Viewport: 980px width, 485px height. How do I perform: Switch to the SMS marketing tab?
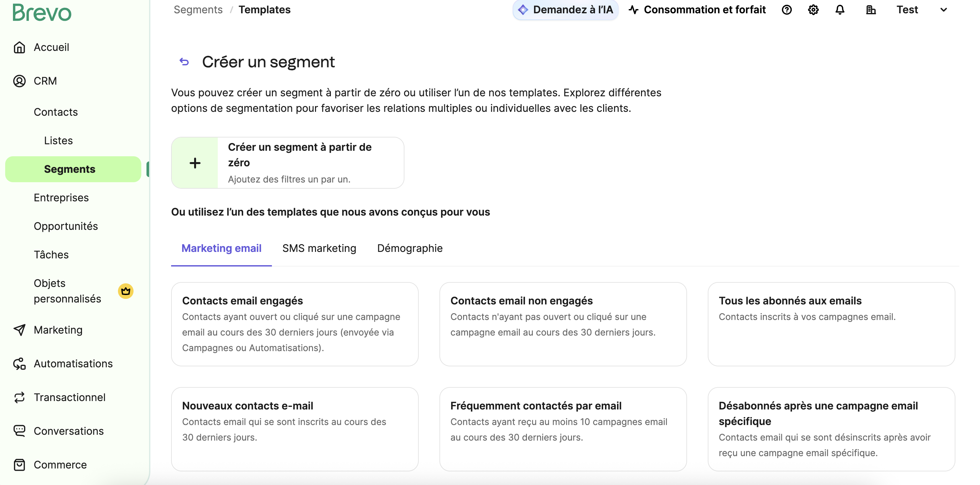[319, 248]
